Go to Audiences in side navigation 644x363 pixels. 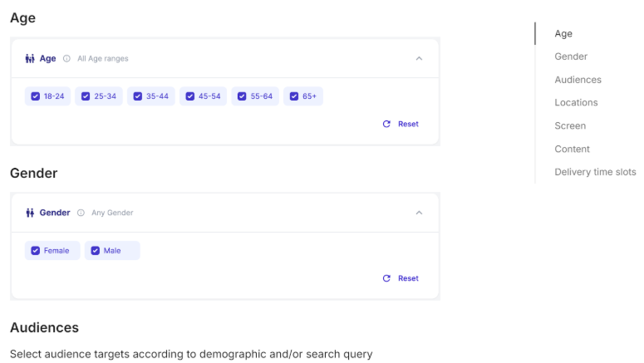click(578, 80)
